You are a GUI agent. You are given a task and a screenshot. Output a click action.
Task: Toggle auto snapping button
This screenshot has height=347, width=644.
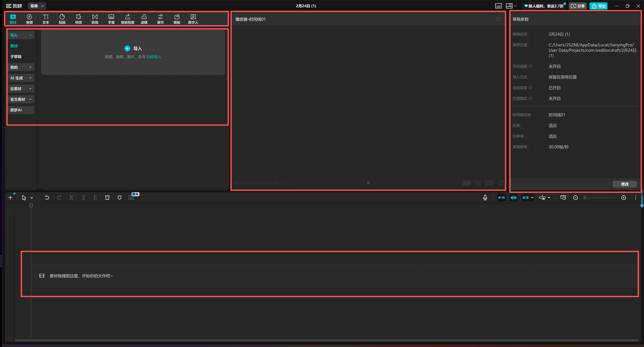(x=513, y=198)
